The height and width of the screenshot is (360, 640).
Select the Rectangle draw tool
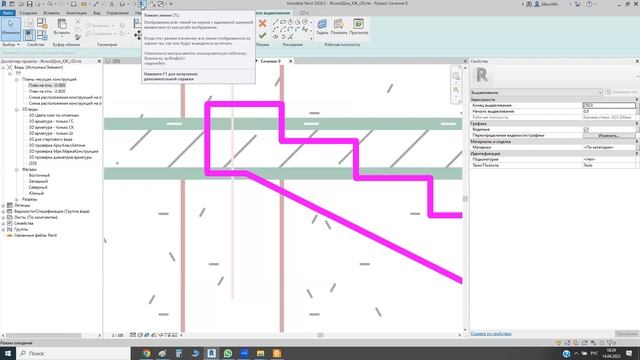tap(283, 22)
